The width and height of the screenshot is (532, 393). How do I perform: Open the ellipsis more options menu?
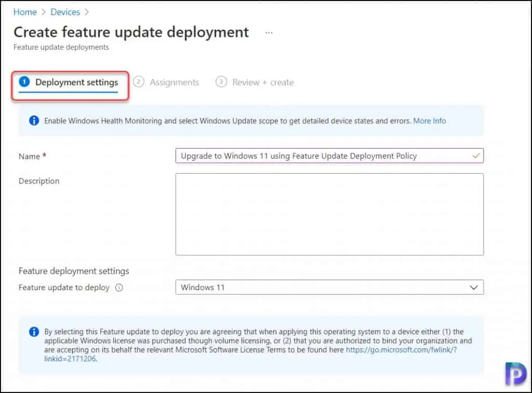point(269,33)
